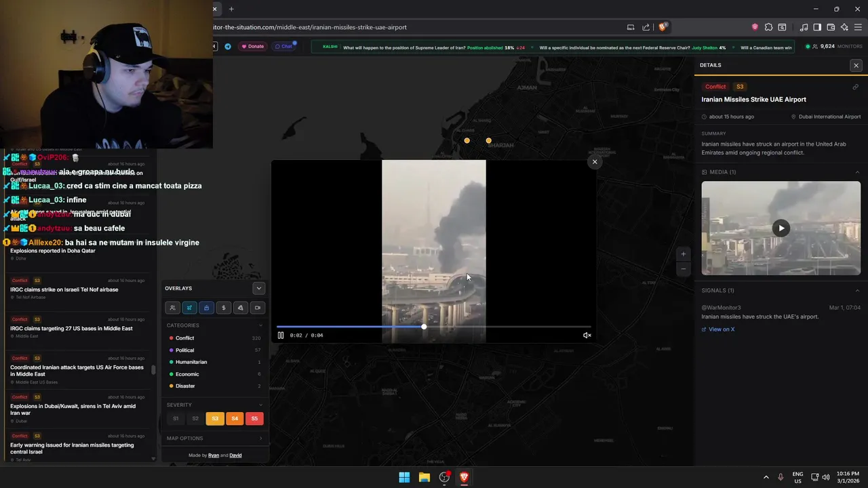Filter by Disaster category
This screenshot has width=868, height=488.
point(214,386)
